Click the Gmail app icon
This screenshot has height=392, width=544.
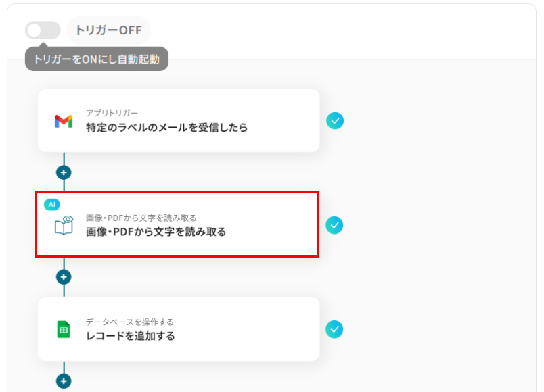64,121
